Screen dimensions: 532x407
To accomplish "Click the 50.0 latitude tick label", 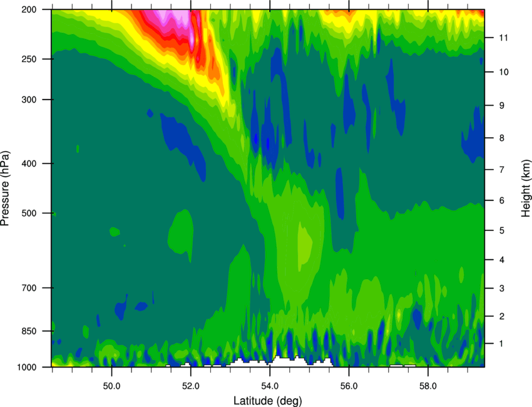I will pos(111,386).
